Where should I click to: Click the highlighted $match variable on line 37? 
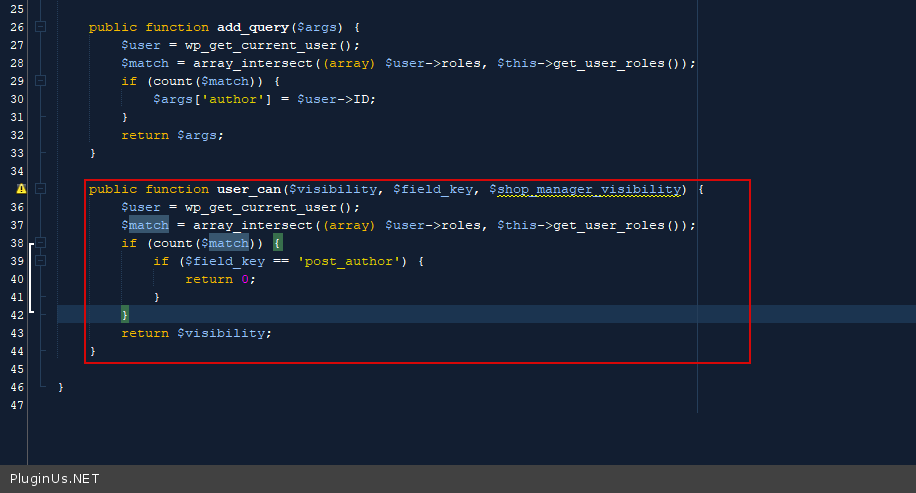(148, 225)
